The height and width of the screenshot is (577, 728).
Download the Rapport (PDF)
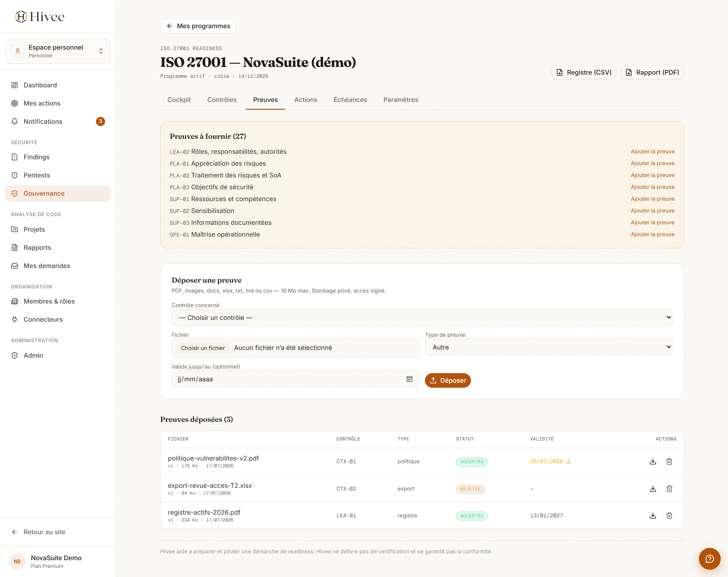652,72
